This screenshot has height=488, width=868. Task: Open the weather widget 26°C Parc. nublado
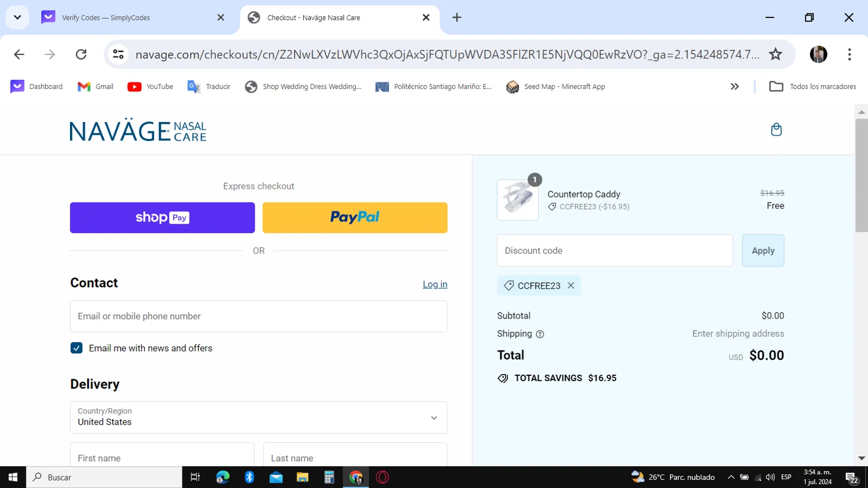[x=673, y=478]
